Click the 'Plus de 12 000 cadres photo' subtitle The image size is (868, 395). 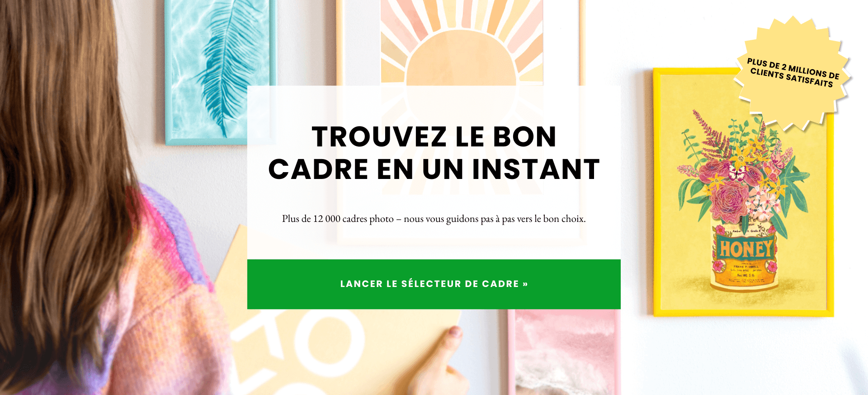434,219
